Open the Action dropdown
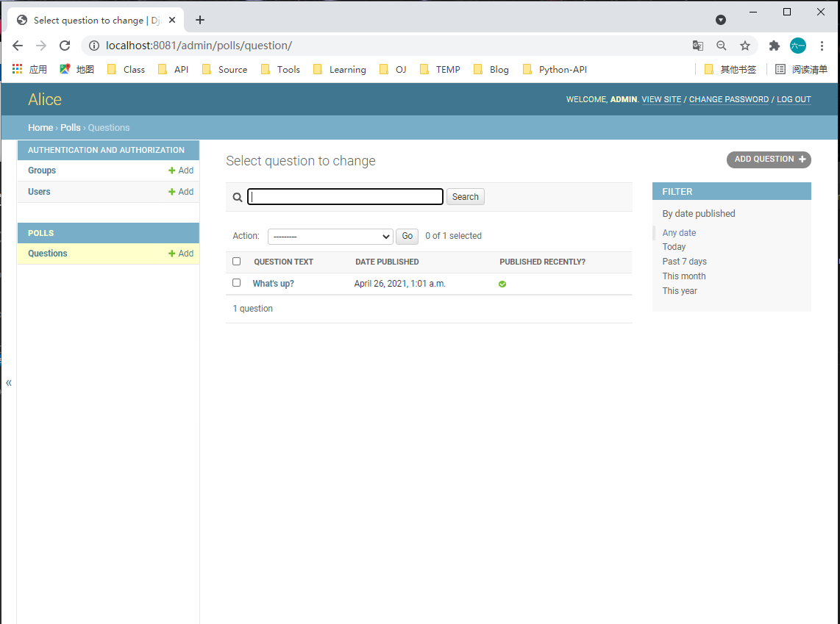 330,236
